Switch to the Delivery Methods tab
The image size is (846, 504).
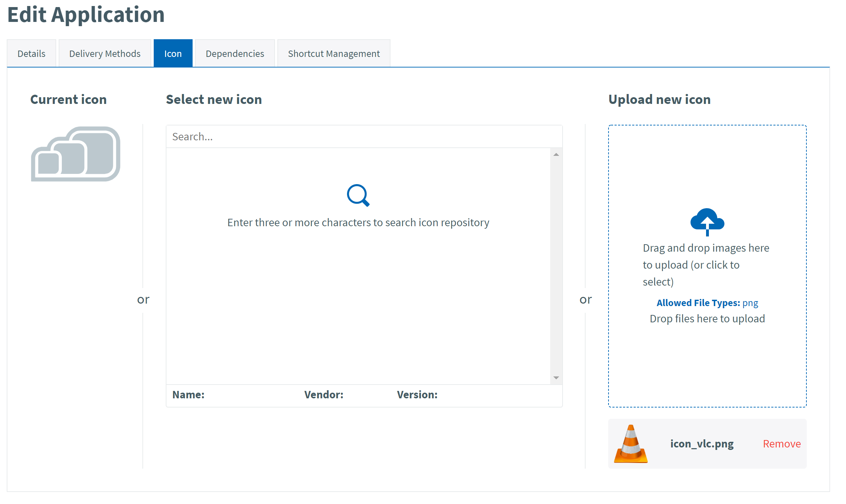click(105, 53)
